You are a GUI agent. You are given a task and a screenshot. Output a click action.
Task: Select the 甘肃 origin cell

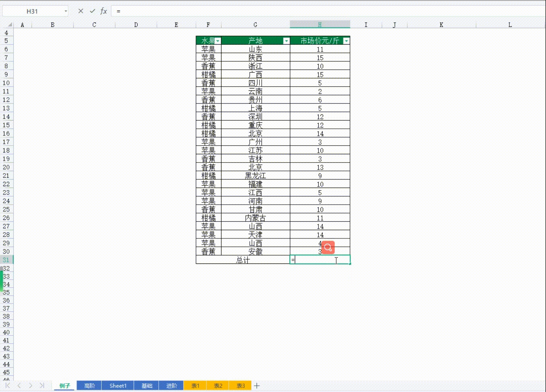pos(256,209)
